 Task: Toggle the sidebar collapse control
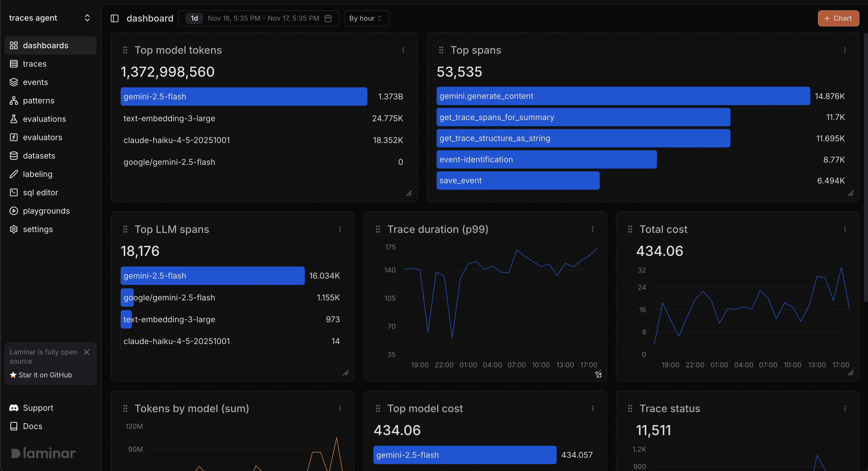tap(114, 18)
